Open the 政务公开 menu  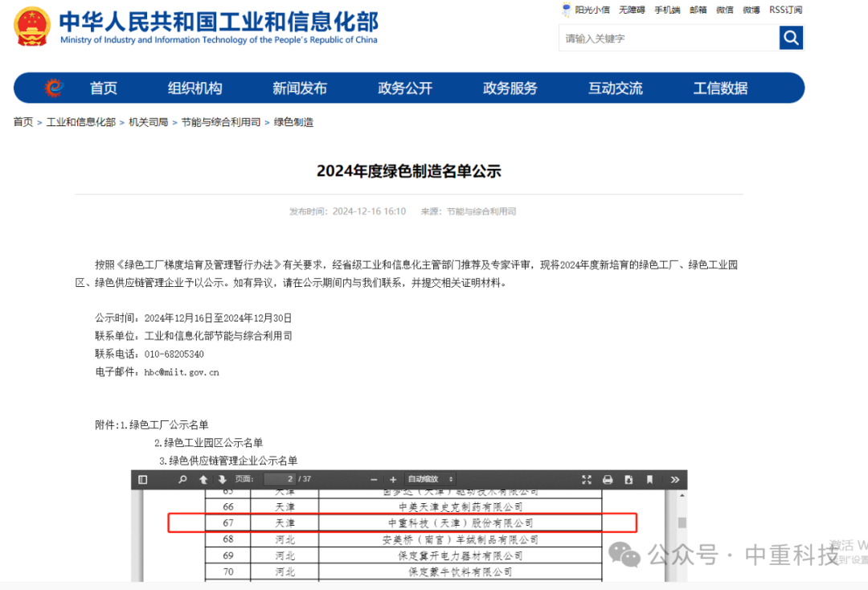404,88
